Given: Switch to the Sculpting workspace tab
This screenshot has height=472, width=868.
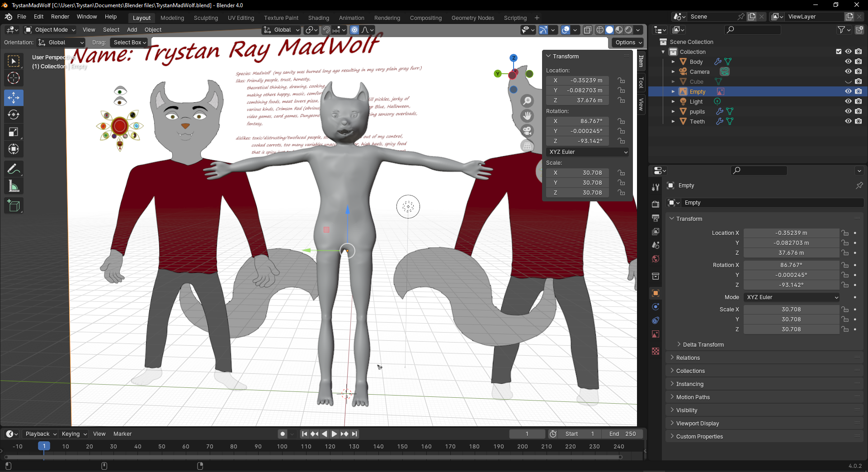Looking at the screenshot, I should pos(206,18).
